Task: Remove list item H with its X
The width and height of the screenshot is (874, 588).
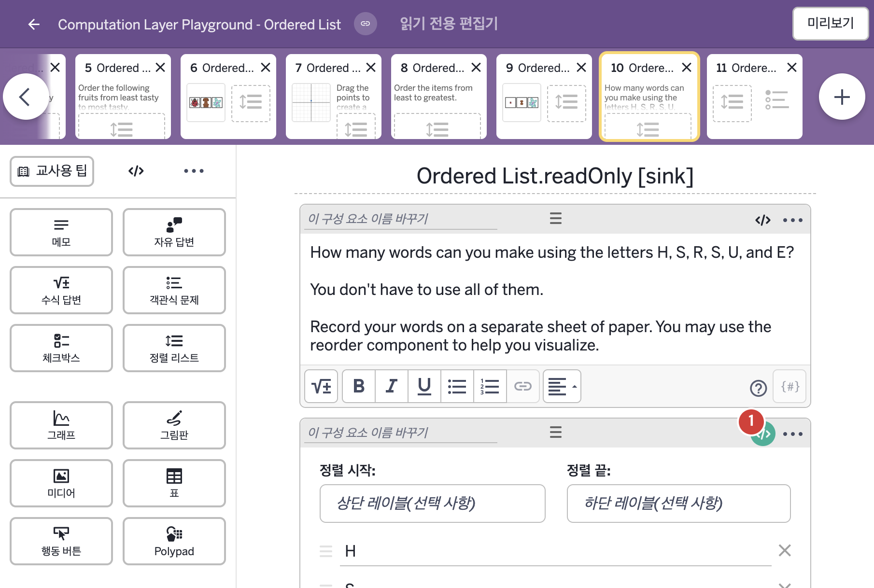Action: pyautogui.click(x=785, y=550)
